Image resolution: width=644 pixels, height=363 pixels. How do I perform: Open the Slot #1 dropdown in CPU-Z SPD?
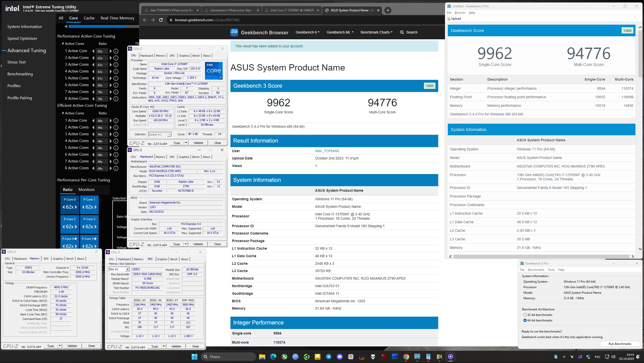(x=119, y=269)
